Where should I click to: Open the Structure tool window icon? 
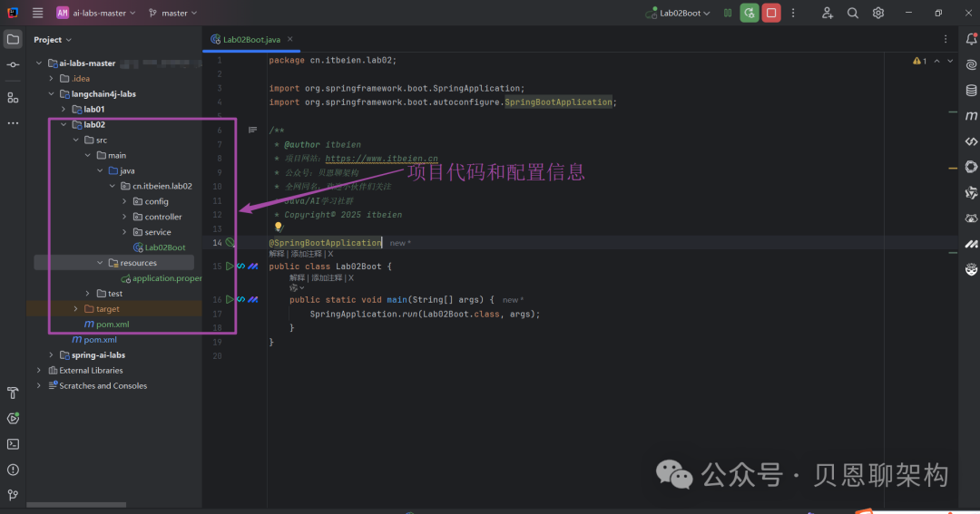[x=13, y=98]
